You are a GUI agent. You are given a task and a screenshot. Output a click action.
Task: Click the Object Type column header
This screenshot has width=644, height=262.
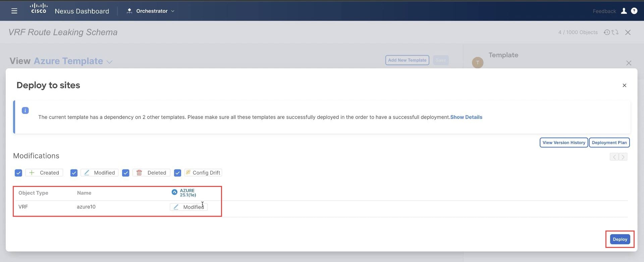[33, 193]
